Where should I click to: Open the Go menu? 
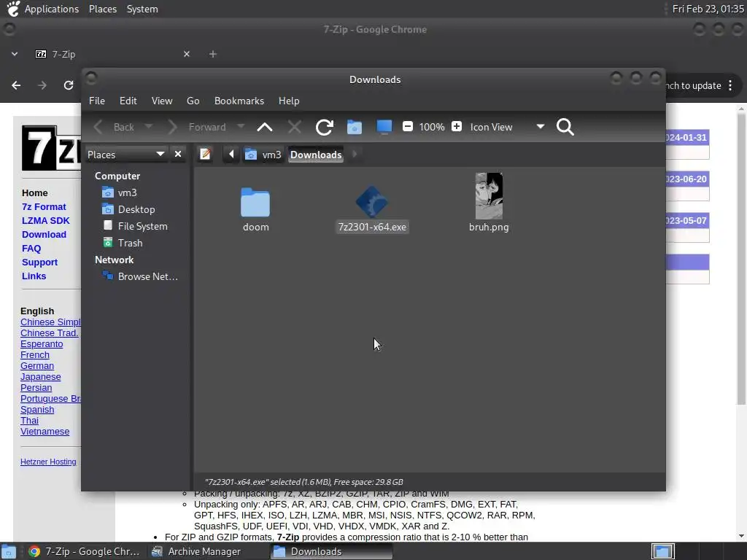(193, 101)
